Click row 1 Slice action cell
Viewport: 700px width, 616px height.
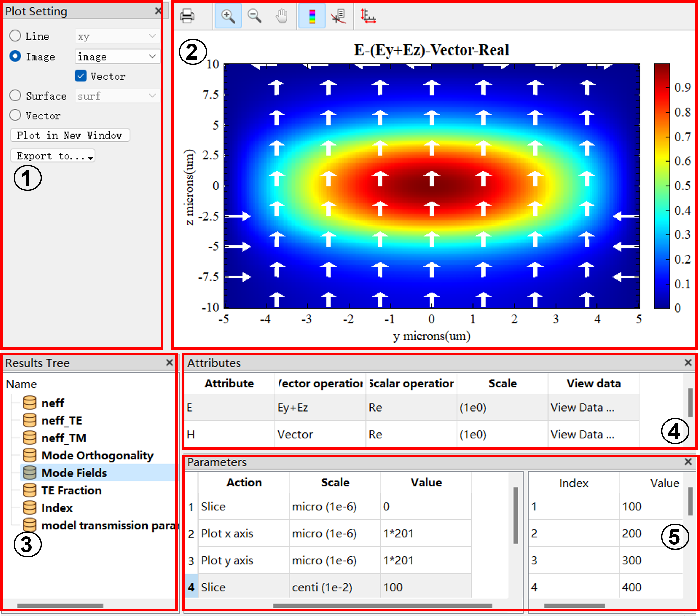244,506
